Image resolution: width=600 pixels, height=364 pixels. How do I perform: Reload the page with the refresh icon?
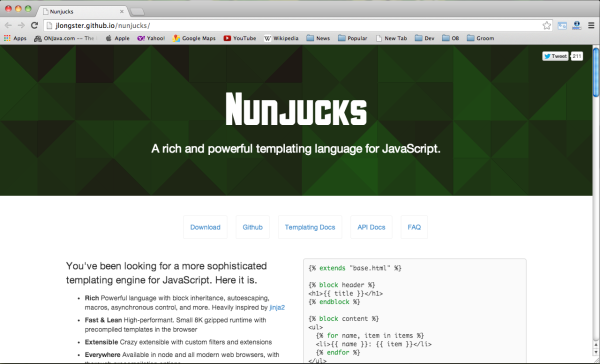(34, 26)
